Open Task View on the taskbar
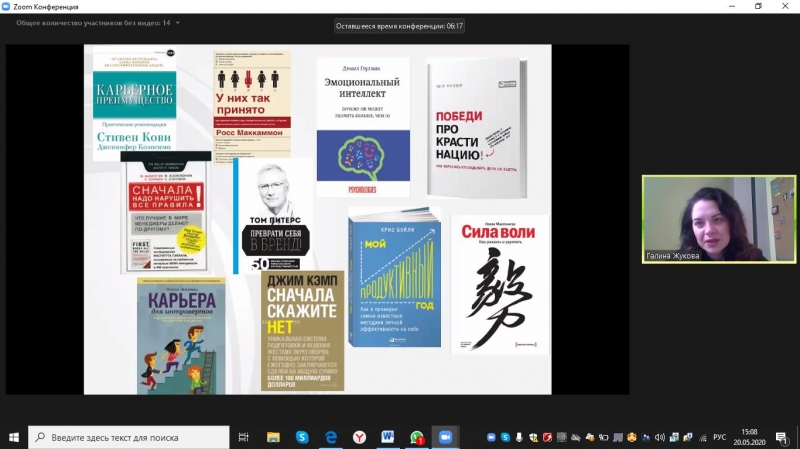 [244, 437]
